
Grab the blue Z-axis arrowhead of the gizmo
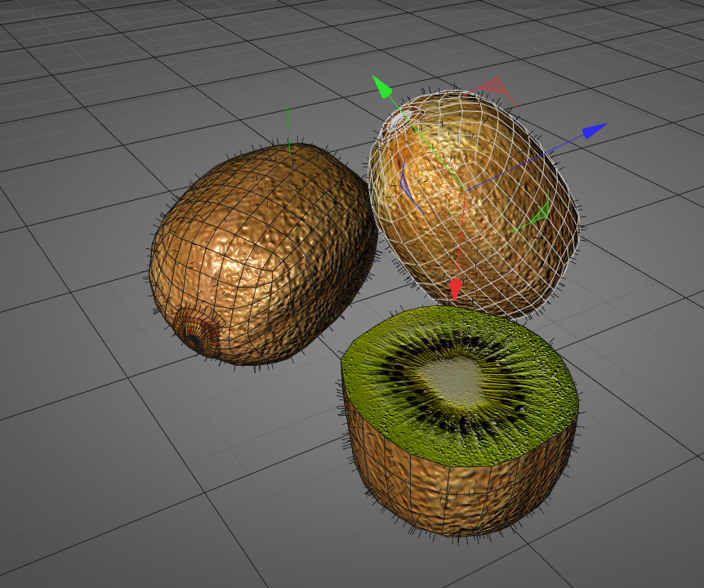[x=595, y=130]
